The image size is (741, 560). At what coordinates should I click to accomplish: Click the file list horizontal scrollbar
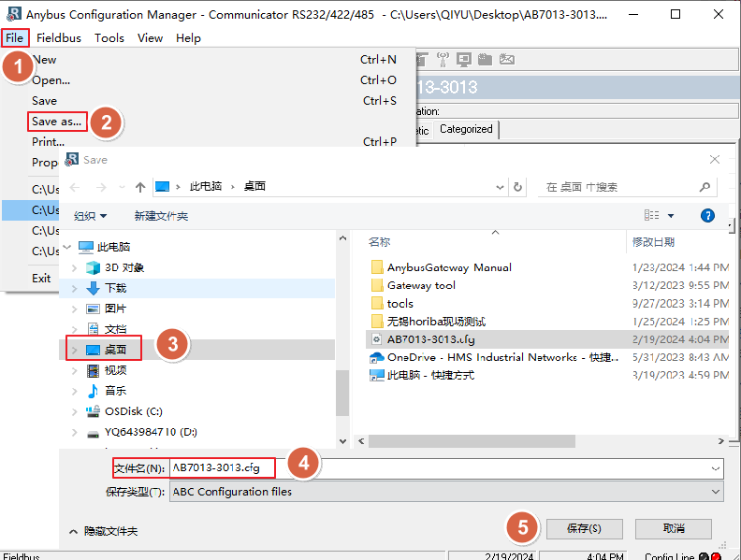point(472,441)
